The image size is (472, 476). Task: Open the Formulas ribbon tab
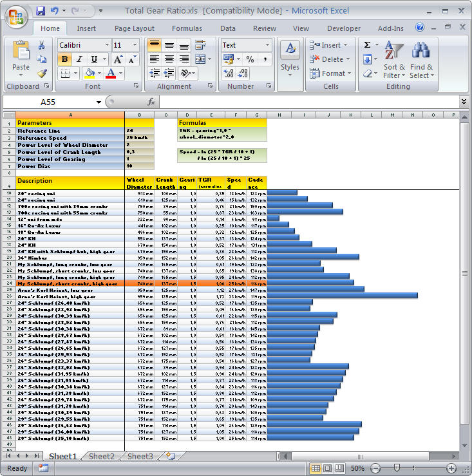187,28
